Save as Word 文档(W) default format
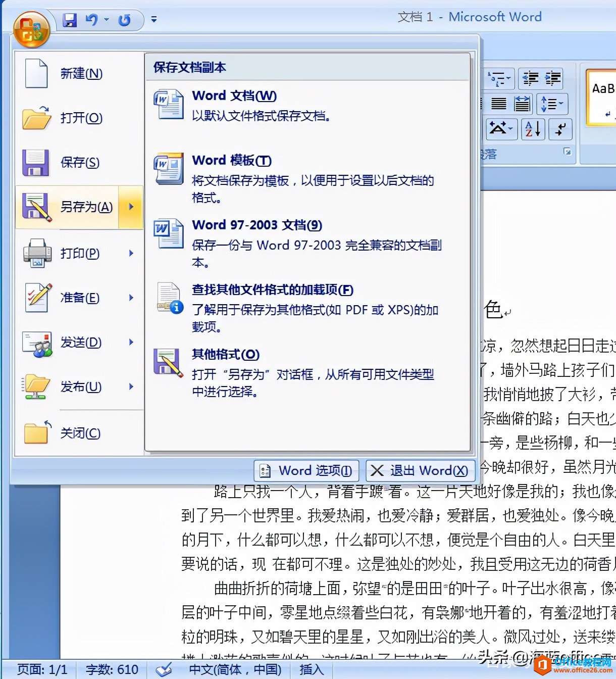 pyautogui.click(x=307, y=105)
